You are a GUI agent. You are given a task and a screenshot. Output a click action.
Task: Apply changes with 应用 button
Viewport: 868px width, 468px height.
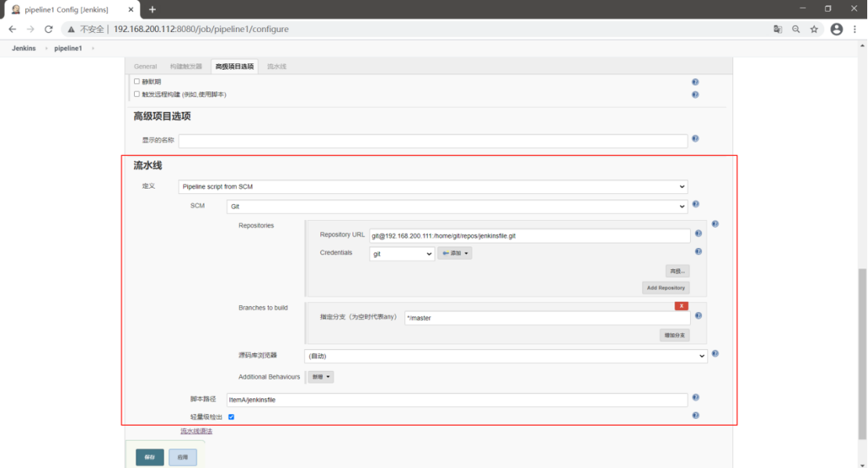[x=183, y=458]
